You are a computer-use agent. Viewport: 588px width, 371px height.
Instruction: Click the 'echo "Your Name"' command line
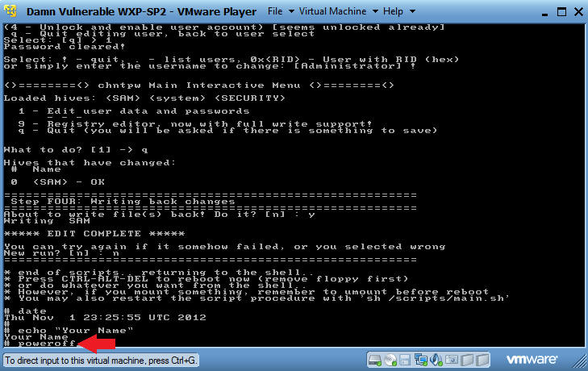[69, 331]
